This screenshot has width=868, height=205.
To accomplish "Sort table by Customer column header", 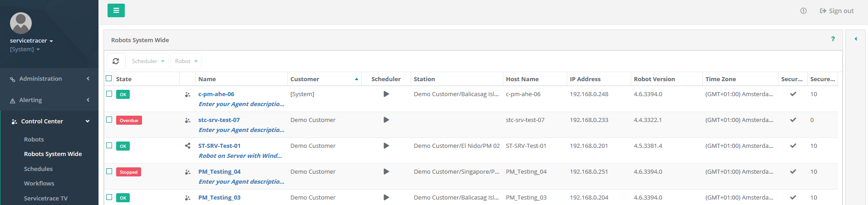I will (304, 79).
